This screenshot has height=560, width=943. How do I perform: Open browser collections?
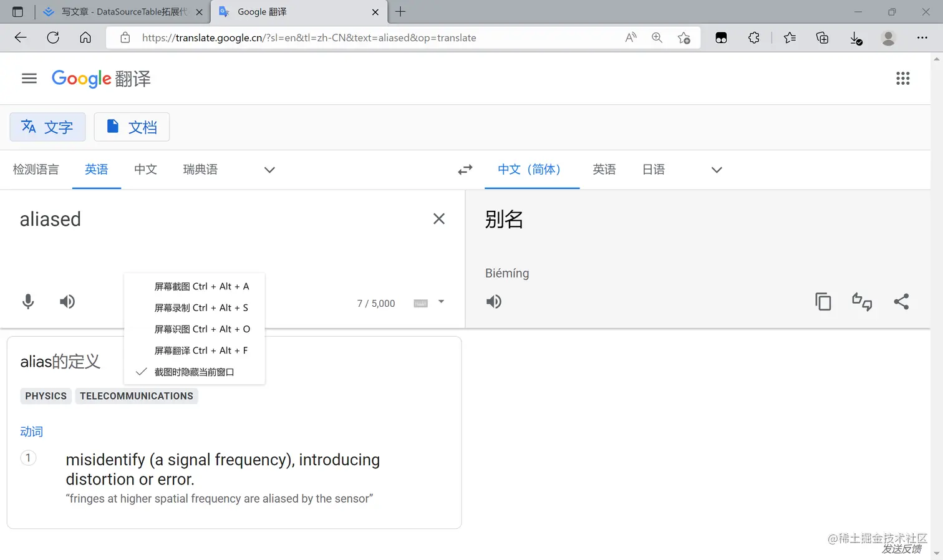tap(823, 38)
